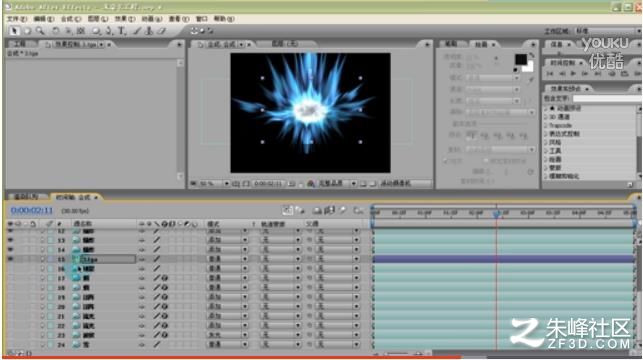Open the 效果 (Effect) menu
This screenshot has height=360, width=643.
pos(124,19)
